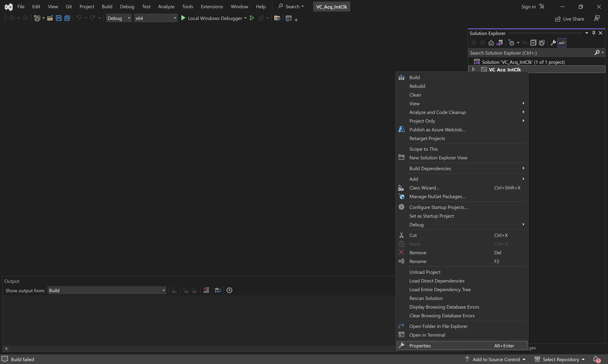
Task: Toggle timestamp clock icon in Output panel
Action: [x=229, y=290]
